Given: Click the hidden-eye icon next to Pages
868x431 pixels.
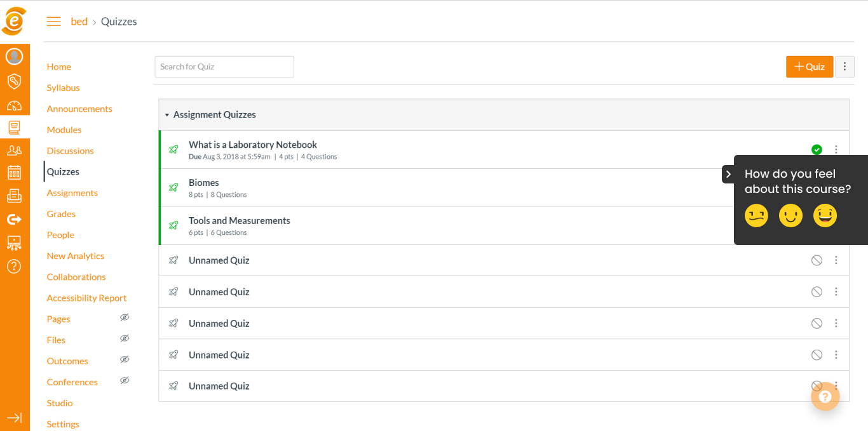Looking at the screenshot, I should [x=125, y=317].
